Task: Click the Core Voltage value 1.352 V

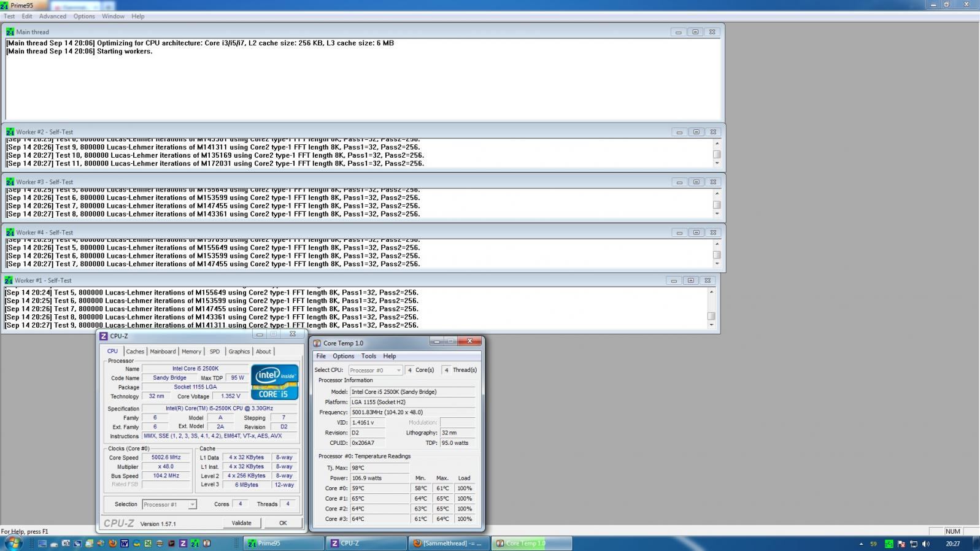Action: coord(231,396)
